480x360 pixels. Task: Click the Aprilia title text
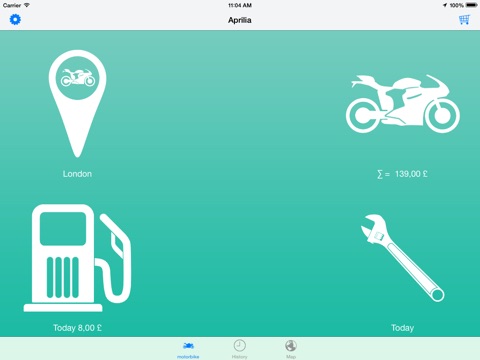(240, 20)
